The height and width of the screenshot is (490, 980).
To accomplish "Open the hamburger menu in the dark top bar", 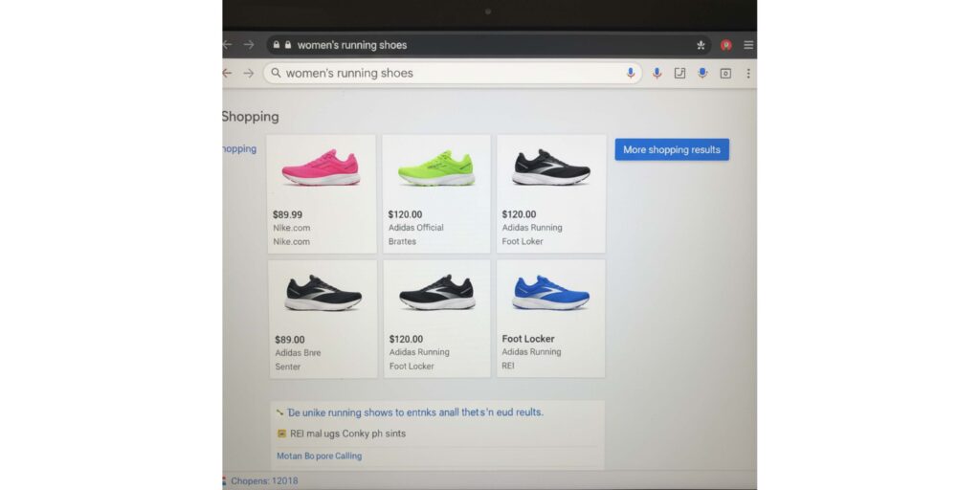I will tap(748, 45).
